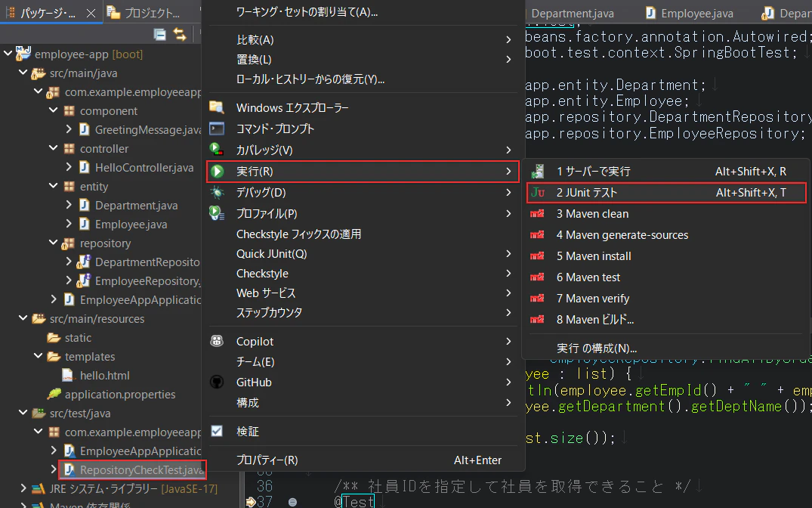Click the Collapse All icon in Package Explorer
This screenshot has width=812, height=508.
coord(160,35)
